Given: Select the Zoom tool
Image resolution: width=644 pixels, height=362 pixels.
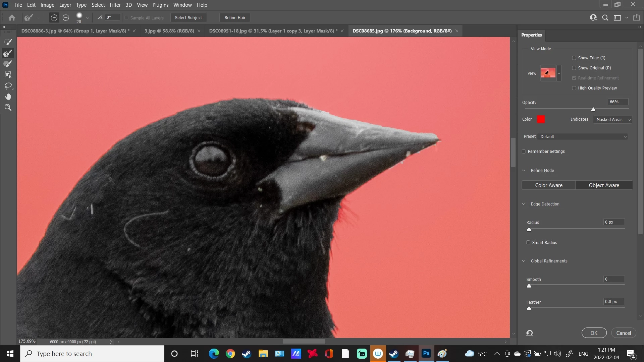Looking at the screenshot, I should [x=8, y=108].
